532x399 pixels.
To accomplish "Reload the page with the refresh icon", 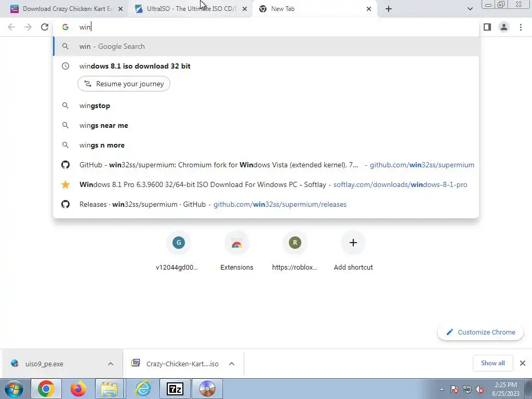I will (x=45, y=27).
